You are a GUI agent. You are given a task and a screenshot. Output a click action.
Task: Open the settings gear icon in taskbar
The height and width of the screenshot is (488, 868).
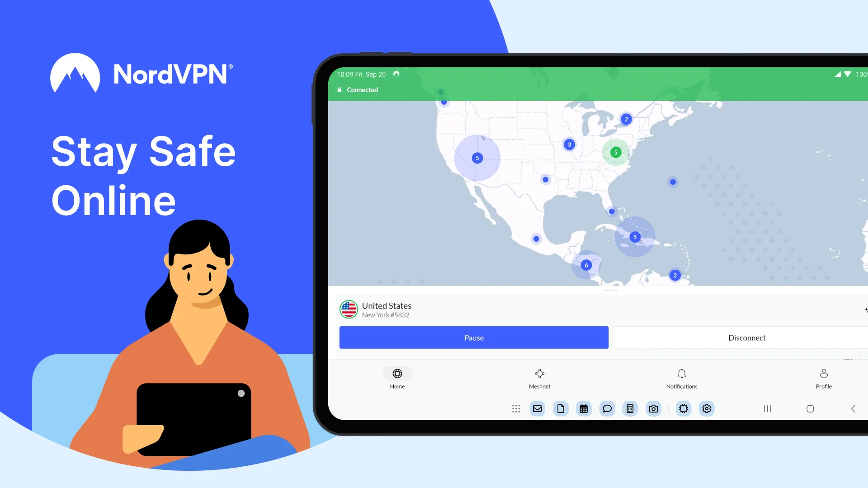pyautogui.click(x=707, y=408)
